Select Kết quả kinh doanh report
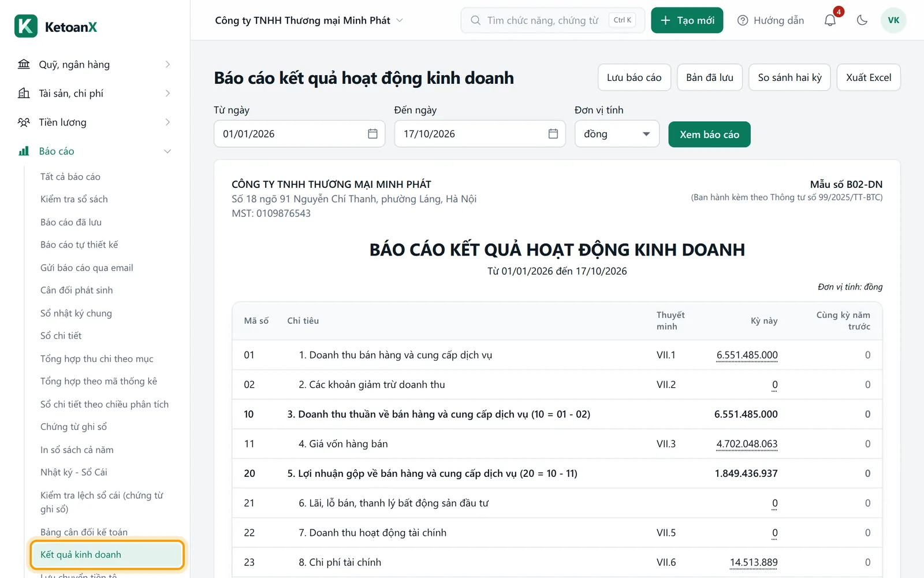The width and height of the screenshot is (924, 578). coord(107,555)
